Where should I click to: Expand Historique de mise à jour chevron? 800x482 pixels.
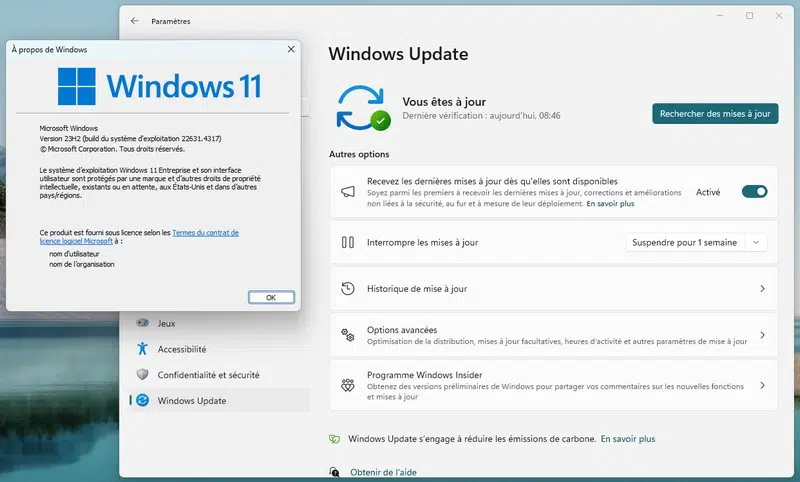point(762,289)
